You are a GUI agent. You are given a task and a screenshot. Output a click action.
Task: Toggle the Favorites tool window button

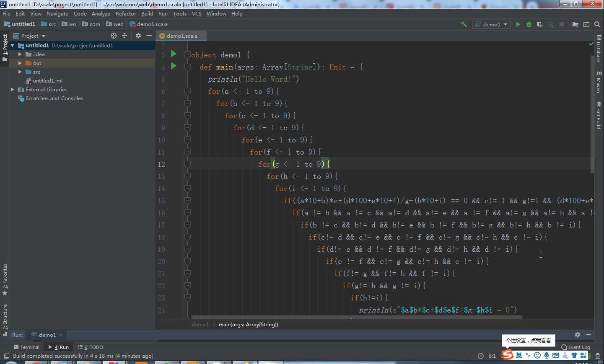click(x=5, y=280)
